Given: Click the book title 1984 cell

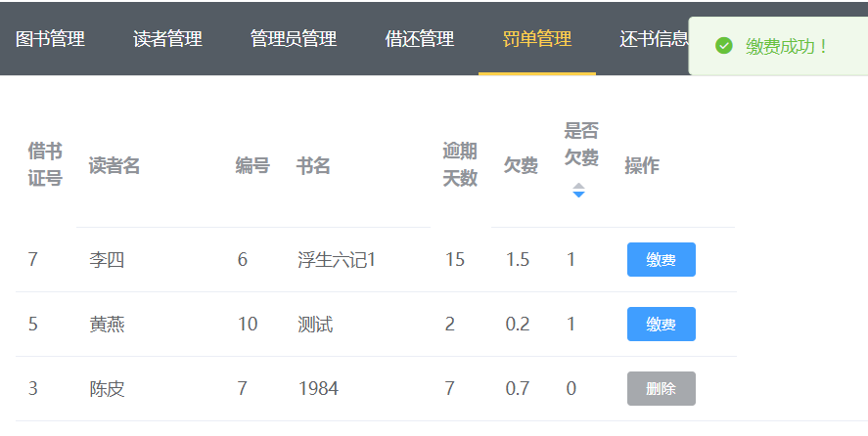Looking at the screenshot, I should [x=318, y=389].
